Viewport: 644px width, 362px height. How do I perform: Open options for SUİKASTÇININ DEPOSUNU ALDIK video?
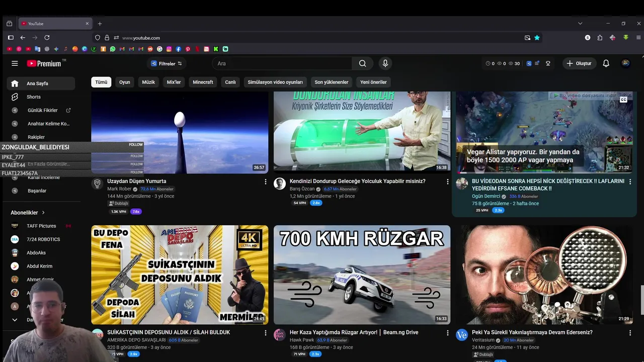coord(266,333)
